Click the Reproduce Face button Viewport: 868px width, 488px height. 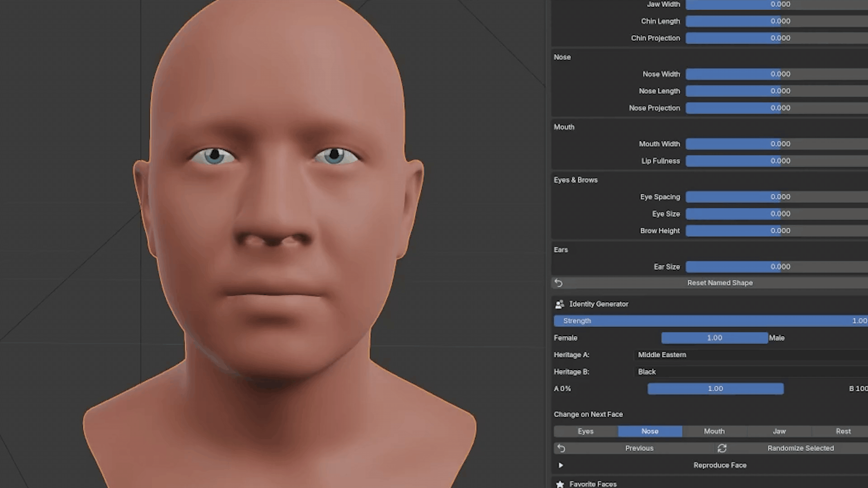coord(711,465)
